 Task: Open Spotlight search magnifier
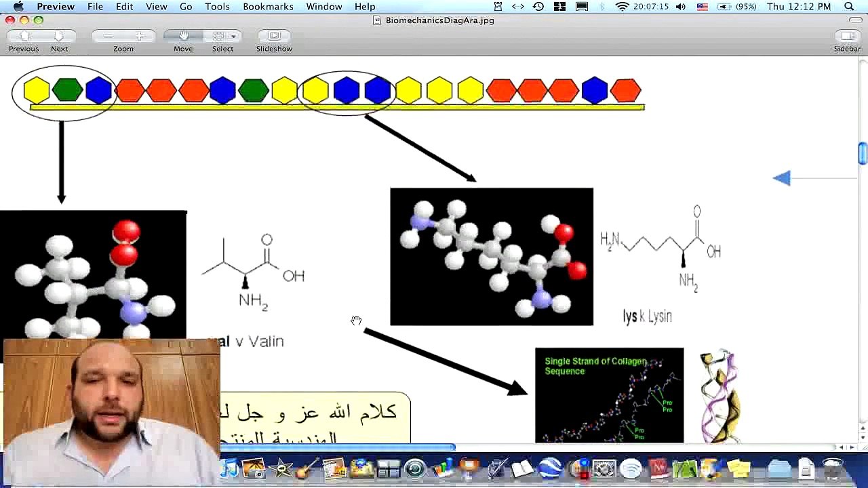(849, 7)
